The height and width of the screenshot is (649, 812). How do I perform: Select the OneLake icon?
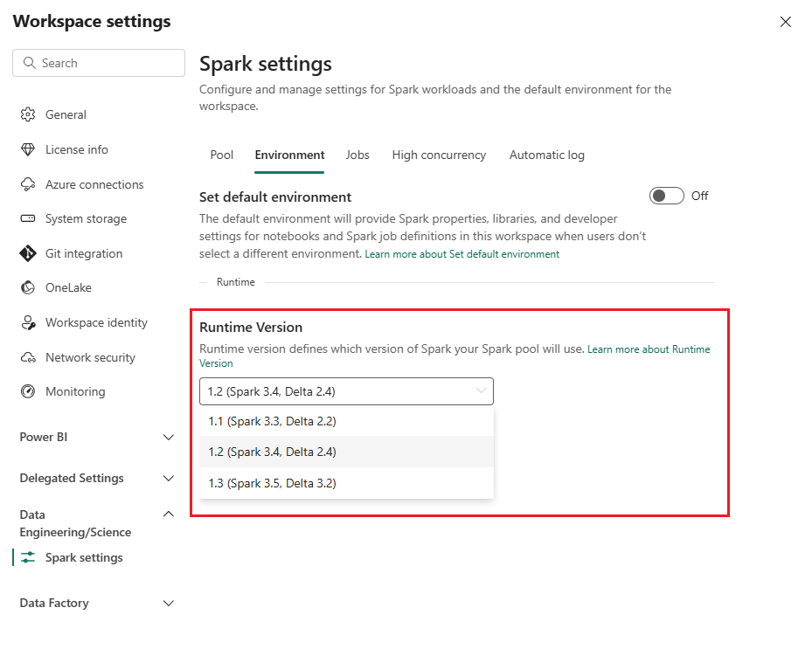28,287
